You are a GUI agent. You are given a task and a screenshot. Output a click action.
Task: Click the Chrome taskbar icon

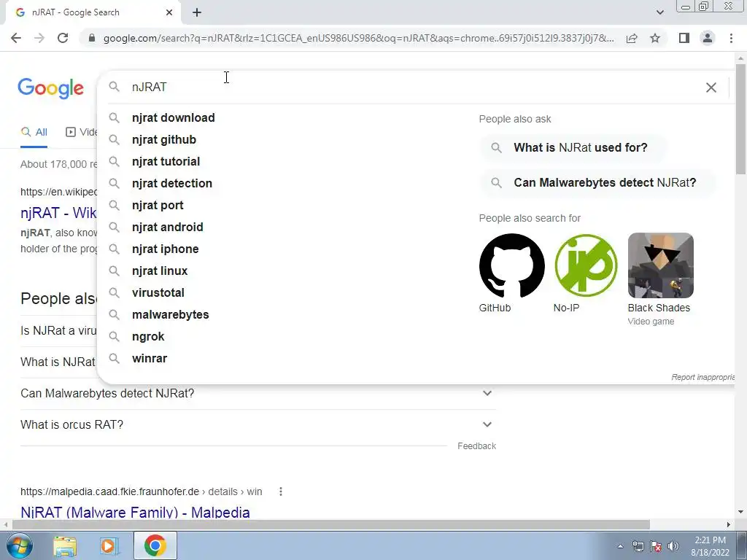(x=155, y=545)
